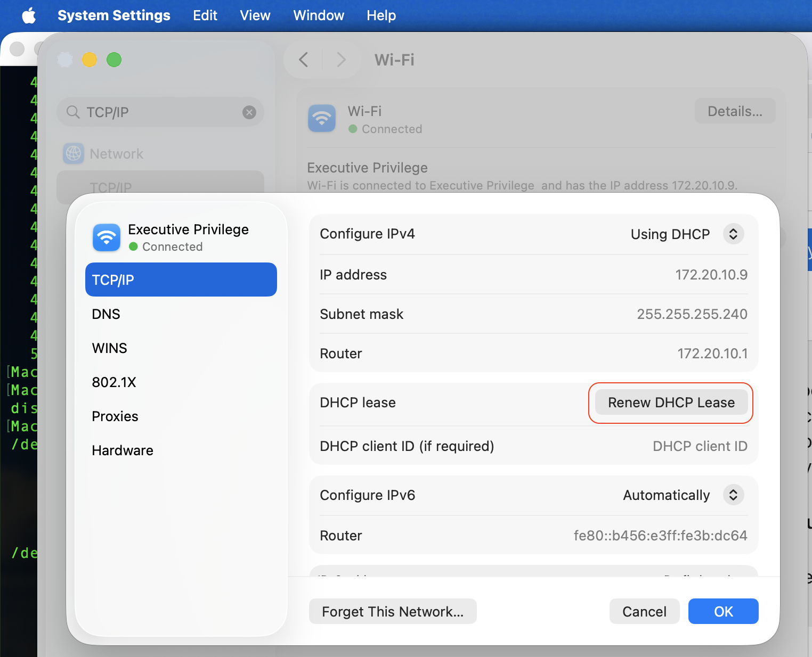Screen dimensions: 812x657
Task: Click the IP address value 172.20.10.9
Action: click(x=711, y=275)
